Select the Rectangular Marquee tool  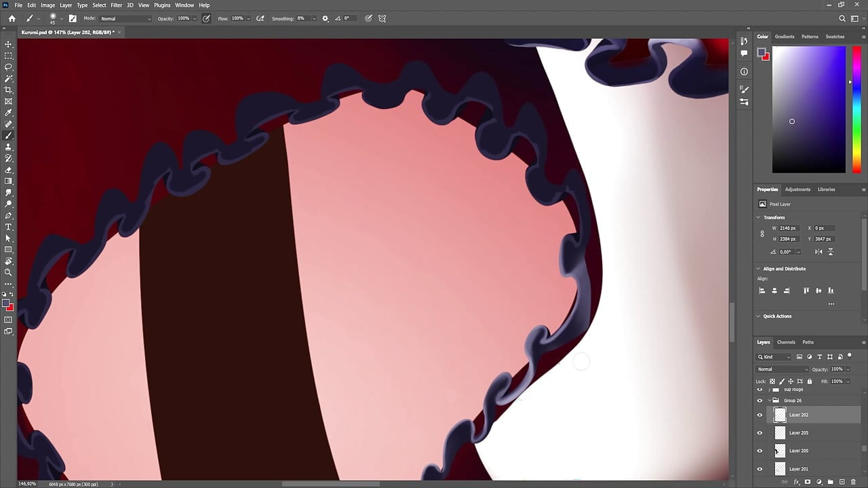(9, 56)
